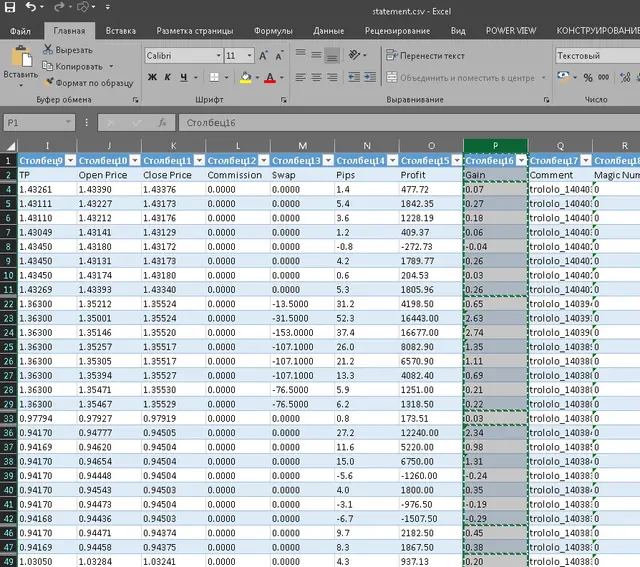Screen dimensions: 640x567
Task: Decrease font size with small A icon
Action: click(280, 56)
